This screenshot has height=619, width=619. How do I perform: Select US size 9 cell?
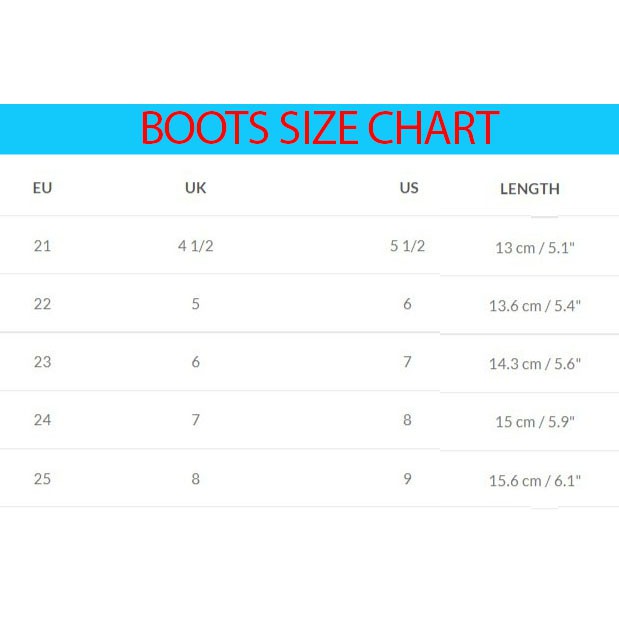point(407,479)
